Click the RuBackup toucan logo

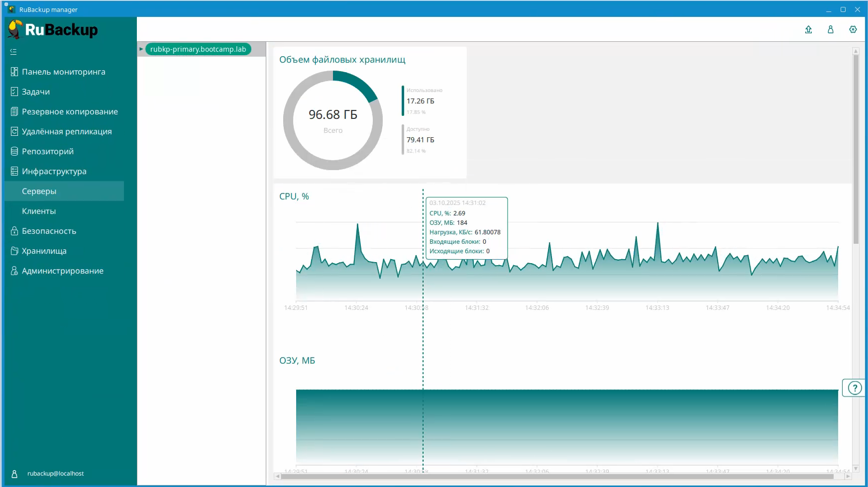pyautogui.click(x=16, y=30)
